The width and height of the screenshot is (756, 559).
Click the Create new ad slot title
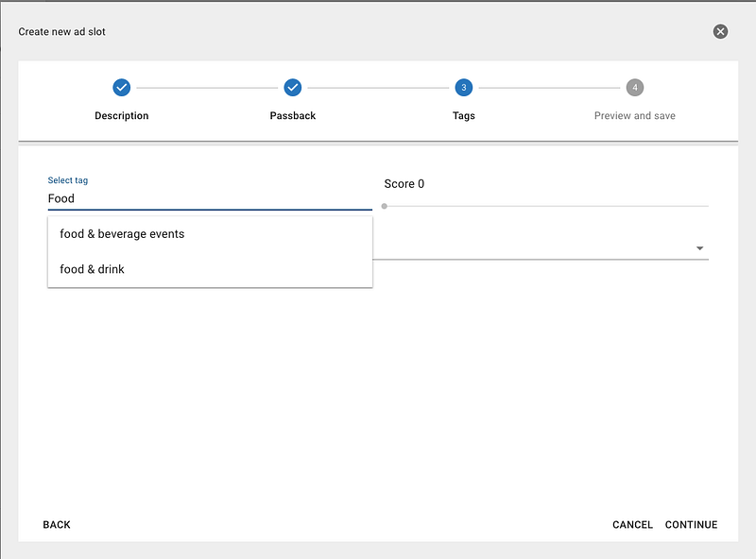click(x=61, y=32)
